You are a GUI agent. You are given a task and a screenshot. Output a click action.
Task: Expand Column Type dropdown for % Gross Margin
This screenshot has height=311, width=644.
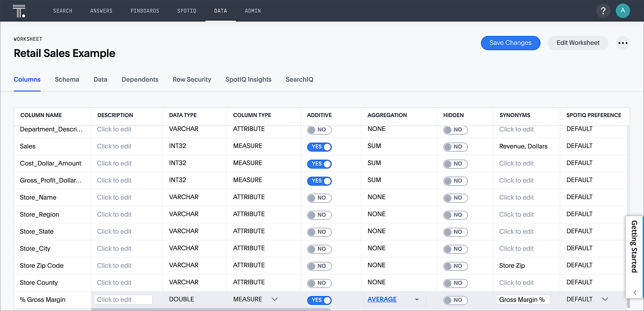[x=276, y=299]
